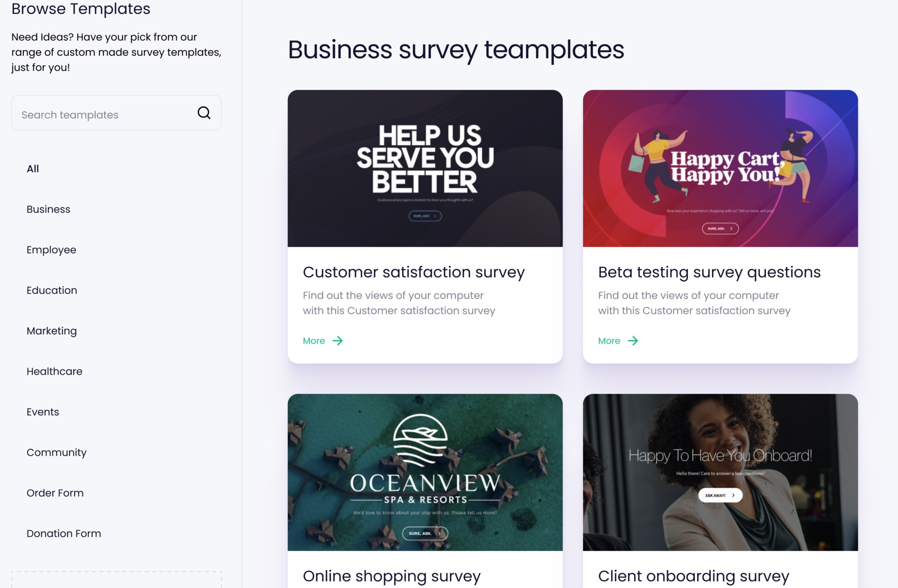This screenshot has height=588, width=898.
Task: Select the Community category
Action: click(x=57, y=452)
